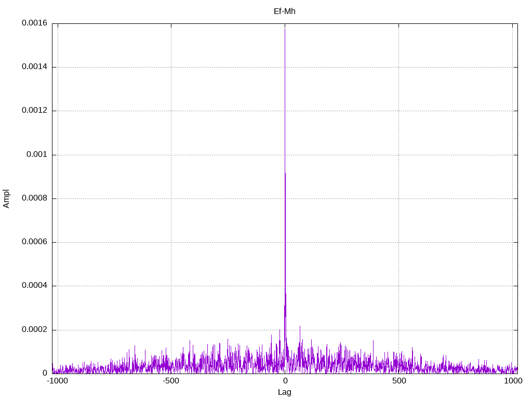Click the 0.0014 y-axis tick label
532x399 pixels.
[35, 66]
